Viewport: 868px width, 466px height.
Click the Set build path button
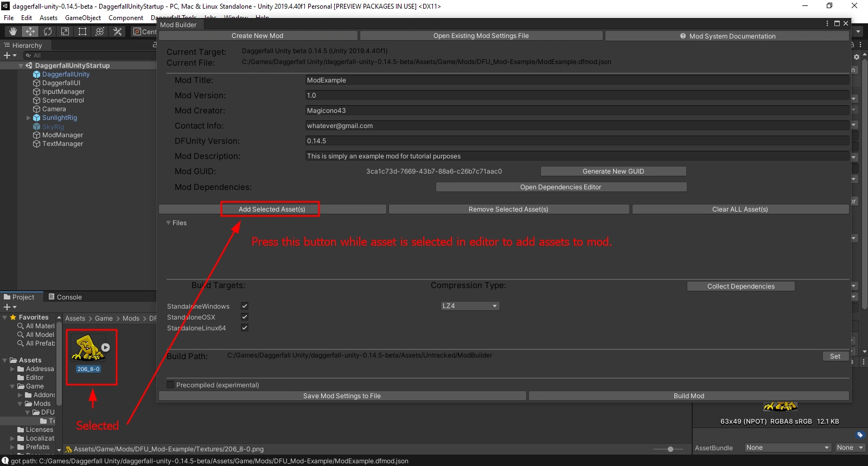point(835,356)
